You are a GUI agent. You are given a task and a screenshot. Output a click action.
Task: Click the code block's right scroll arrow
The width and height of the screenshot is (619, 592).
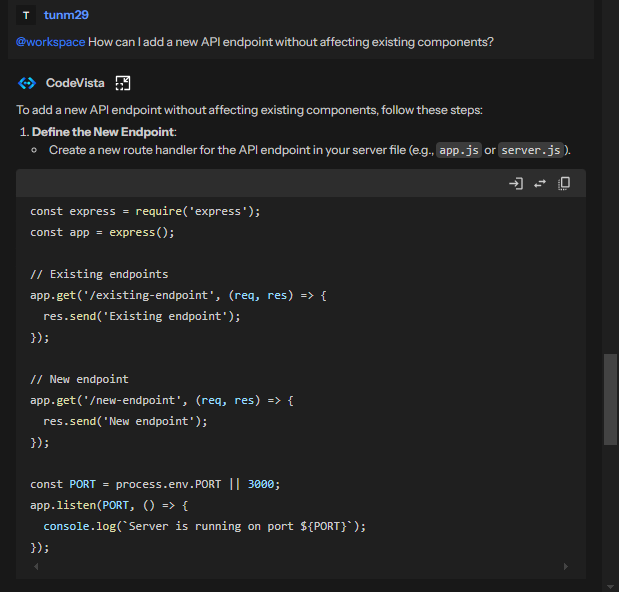(566, 566)
